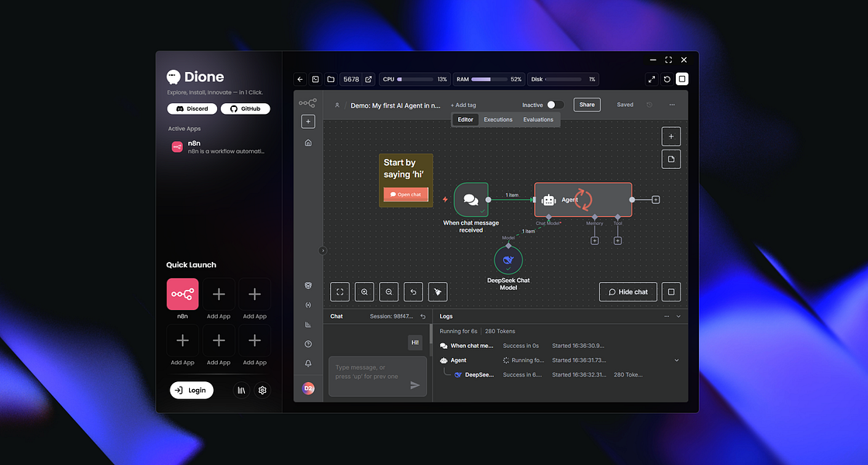The image size is (868, 465).
Task: Add a sticky note to the canvas
Action: coord(671,160)
